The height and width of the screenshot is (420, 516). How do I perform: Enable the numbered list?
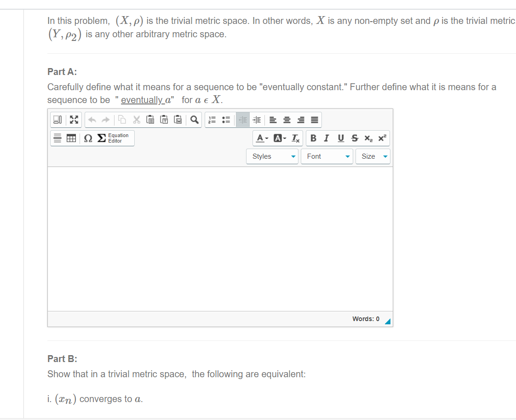212,120
